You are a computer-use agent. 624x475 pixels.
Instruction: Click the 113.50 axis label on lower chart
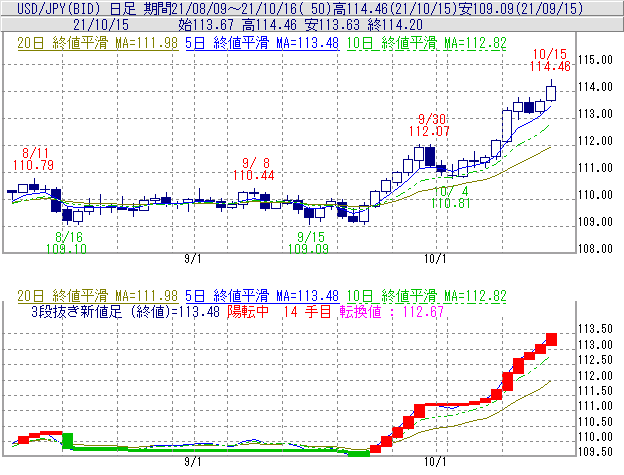coord(595,329)
